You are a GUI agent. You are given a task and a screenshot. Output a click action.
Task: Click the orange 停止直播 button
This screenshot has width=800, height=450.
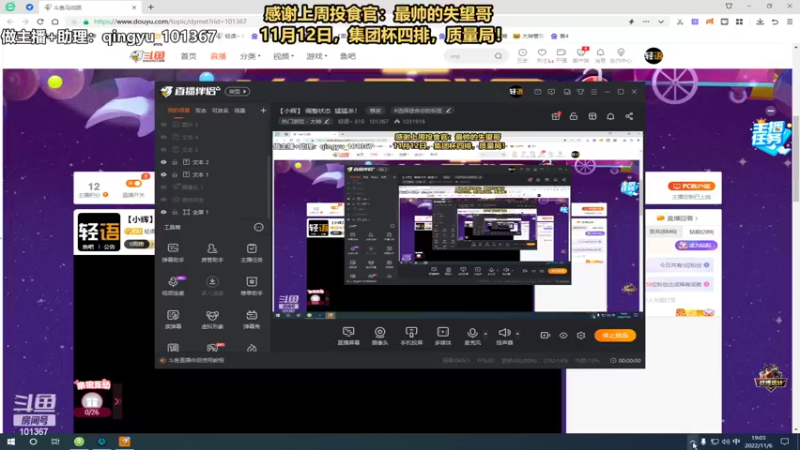[x=615, y=335]
